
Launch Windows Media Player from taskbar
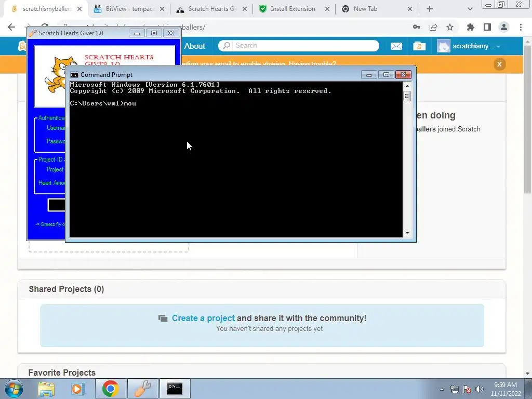tap(77, 389)
